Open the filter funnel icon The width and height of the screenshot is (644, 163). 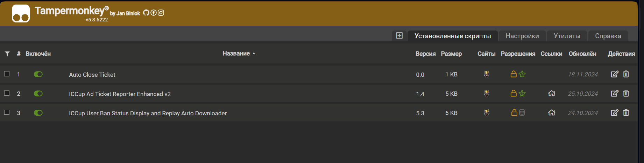7,54
